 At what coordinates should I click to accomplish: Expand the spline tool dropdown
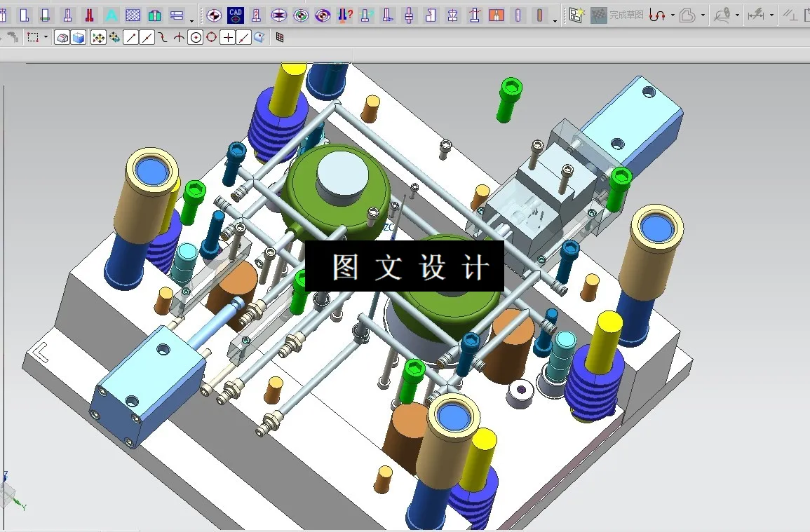(673, 15)
